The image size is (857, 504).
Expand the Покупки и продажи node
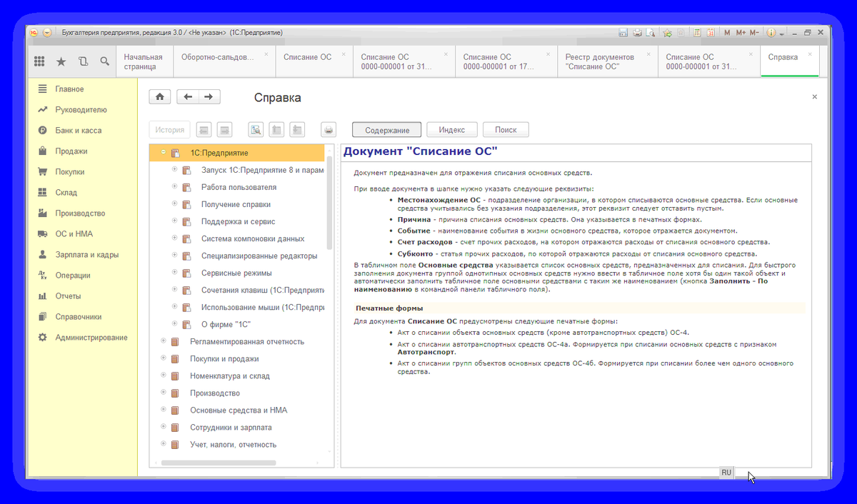(x=164, y=358)
